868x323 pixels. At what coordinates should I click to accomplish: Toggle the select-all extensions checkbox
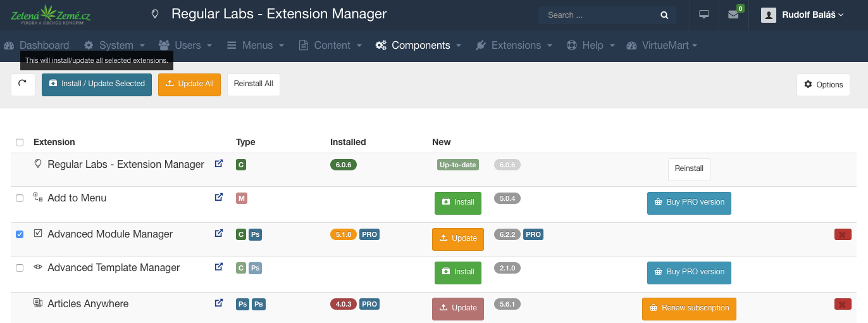coord(20,142)
